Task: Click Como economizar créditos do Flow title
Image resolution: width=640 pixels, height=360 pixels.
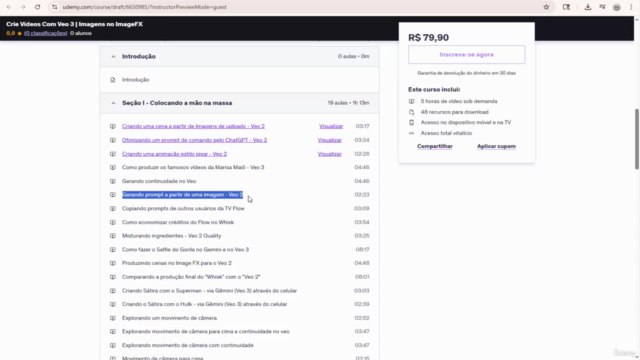Action: pos(178,223)
